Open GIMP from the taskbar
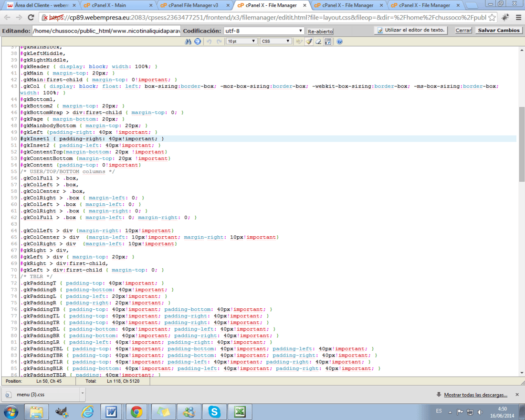Image resolution: width=525 pixels, height=420 pixels. click(62, 412)
